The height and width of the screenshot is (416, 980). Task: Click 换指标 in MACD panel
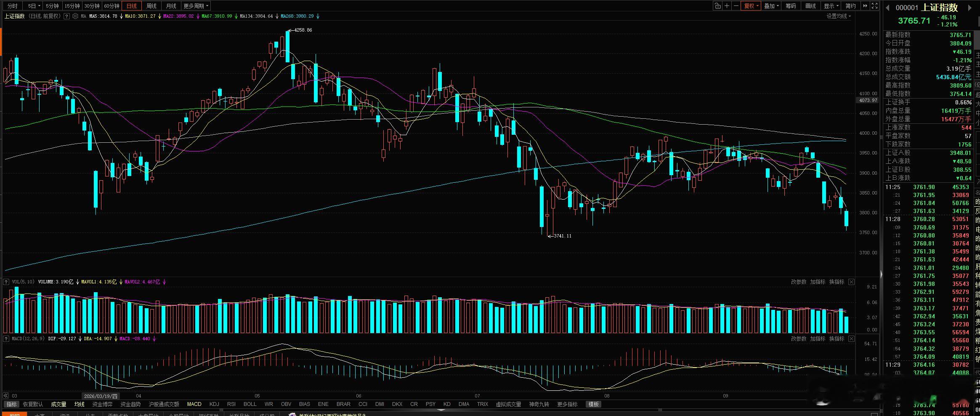[x=837, y=339]
